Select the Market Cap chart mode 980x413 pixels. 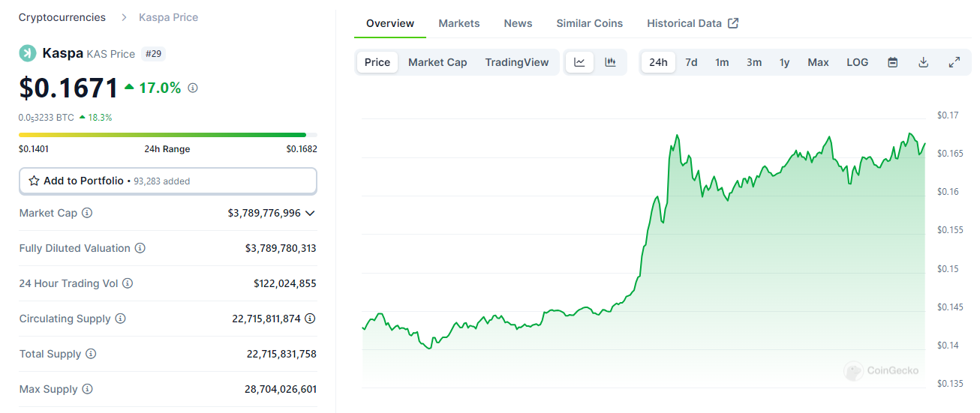437,62
